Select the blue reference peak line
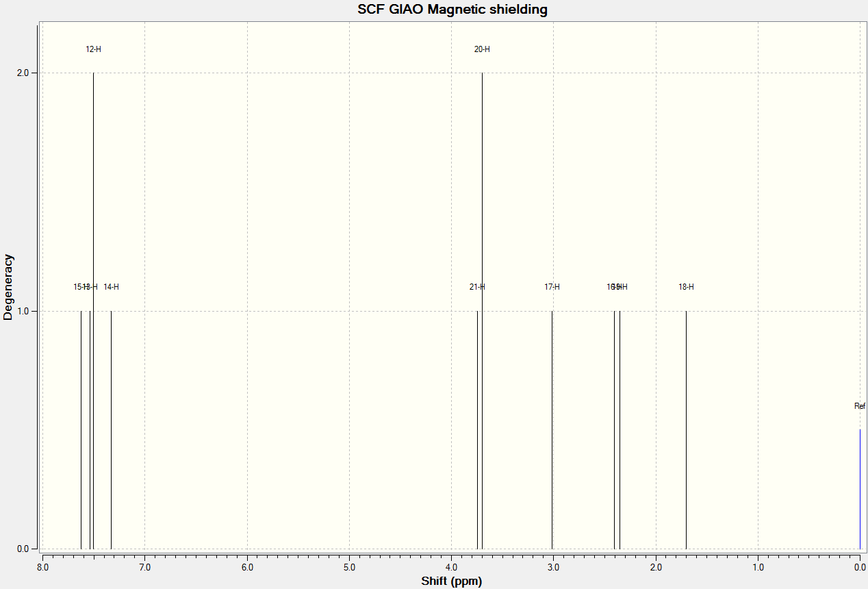868x589 pixels. (x=860, y=489)
